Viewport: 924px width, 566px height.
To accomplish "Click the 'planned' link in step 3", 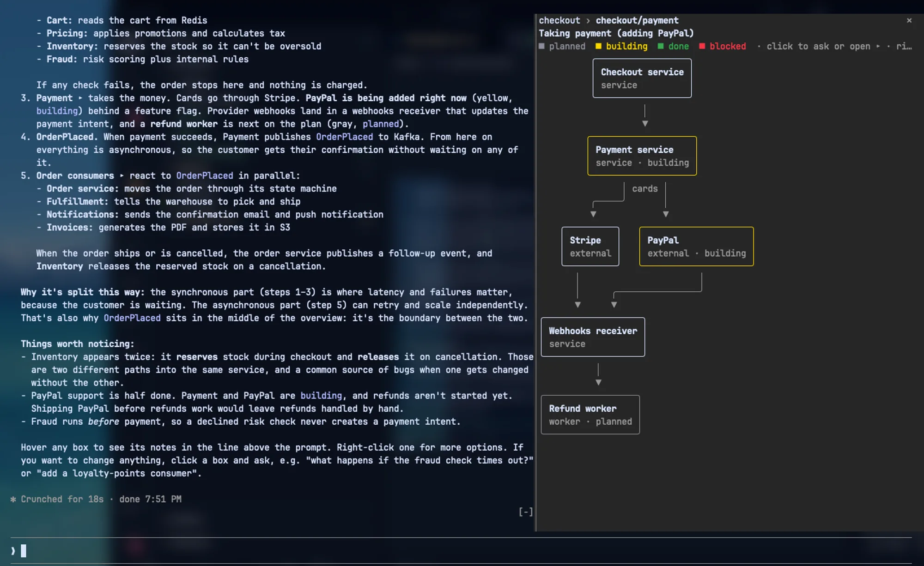I will [381, 124].
